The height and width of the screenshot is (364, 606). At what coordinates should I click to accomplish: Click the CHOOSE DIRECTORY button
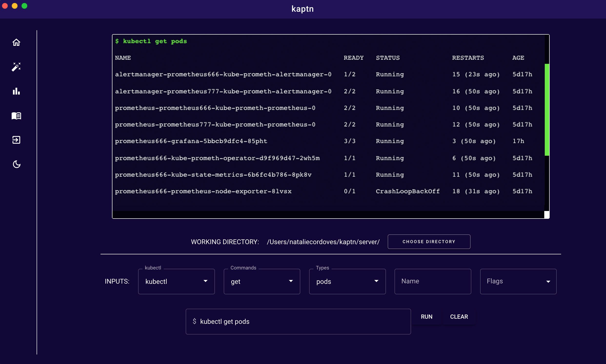pos(429,242)
